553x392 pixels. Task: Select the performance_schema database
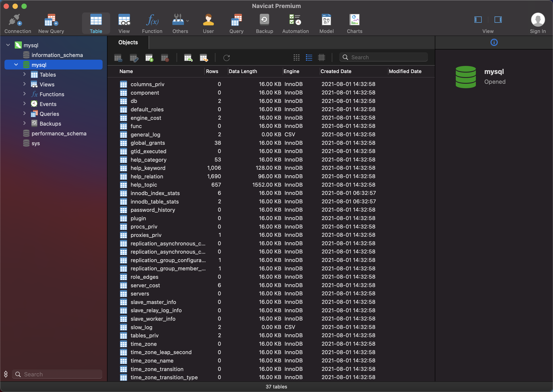pos(60,133)
